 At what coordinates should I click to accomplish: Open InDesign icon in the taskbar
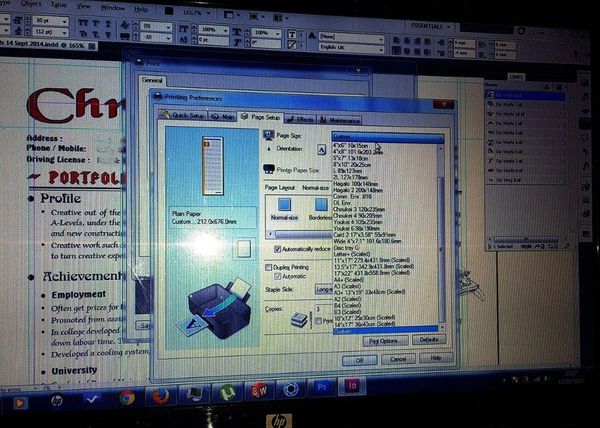[352, 386]
